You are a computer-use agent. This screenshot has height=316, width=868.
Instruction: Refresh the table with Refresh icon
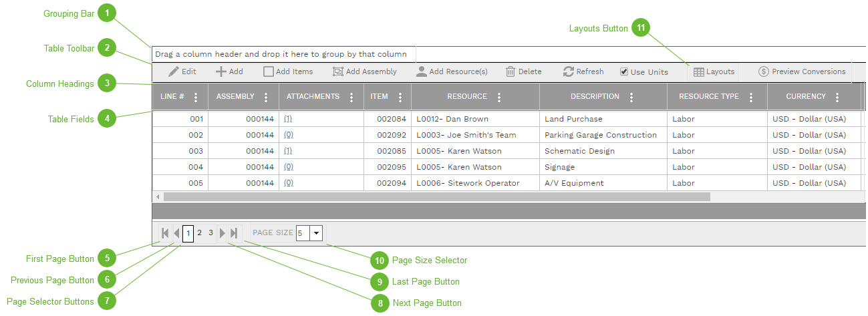[x=569, y=71]
